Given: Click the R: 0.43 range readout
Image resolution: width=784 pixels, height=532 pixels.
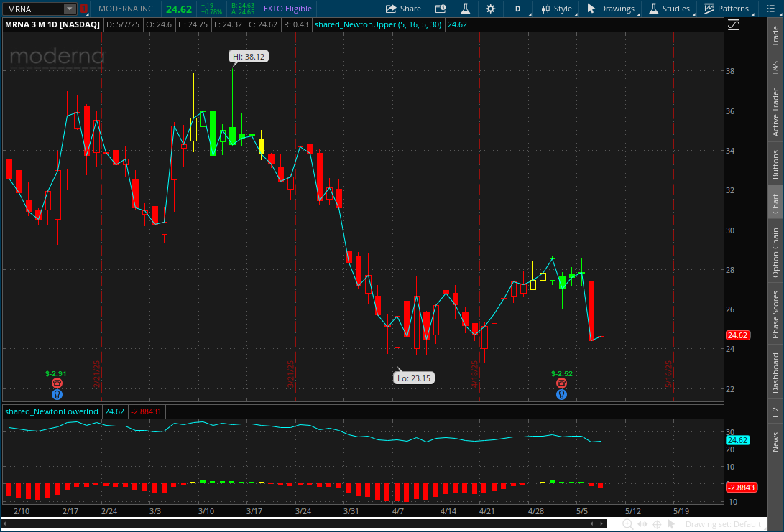Looking at the screenshot, I should click(295, 24).
